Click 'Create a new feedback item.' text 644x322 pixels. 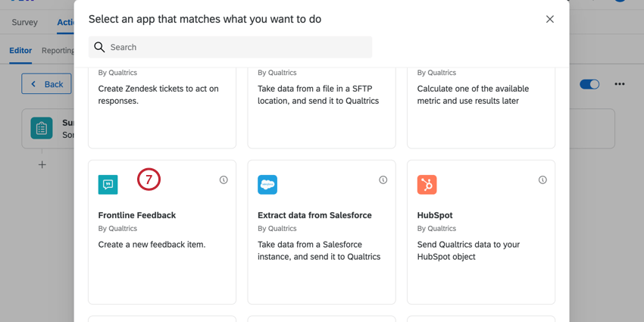pyautogui.click(x=152, y=245)
